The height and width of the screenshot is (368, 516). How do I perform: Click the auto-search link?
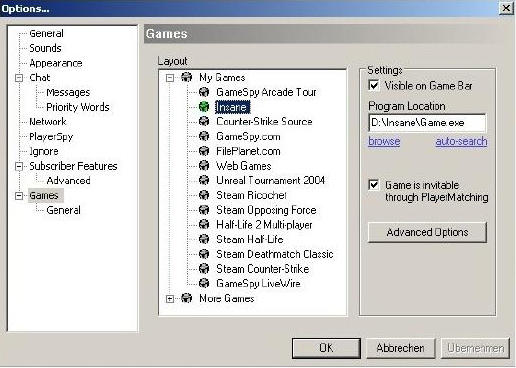461,141
